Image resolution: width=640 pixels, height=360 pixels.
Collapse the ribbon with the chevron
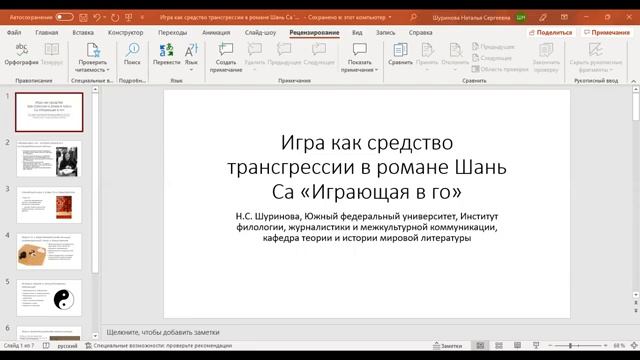(x=633, y=81)
